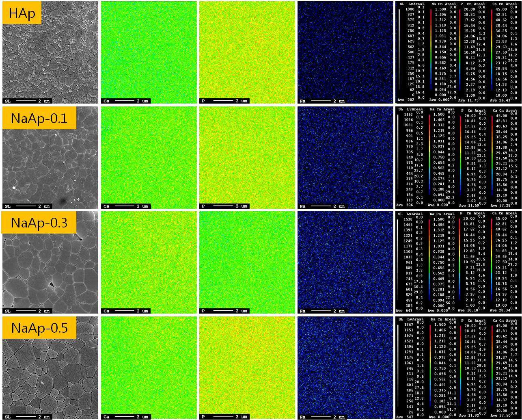
Task: Click the 'Ca' caption under NaAp-0.3 Ca map
Action: [x=106, y=311]
